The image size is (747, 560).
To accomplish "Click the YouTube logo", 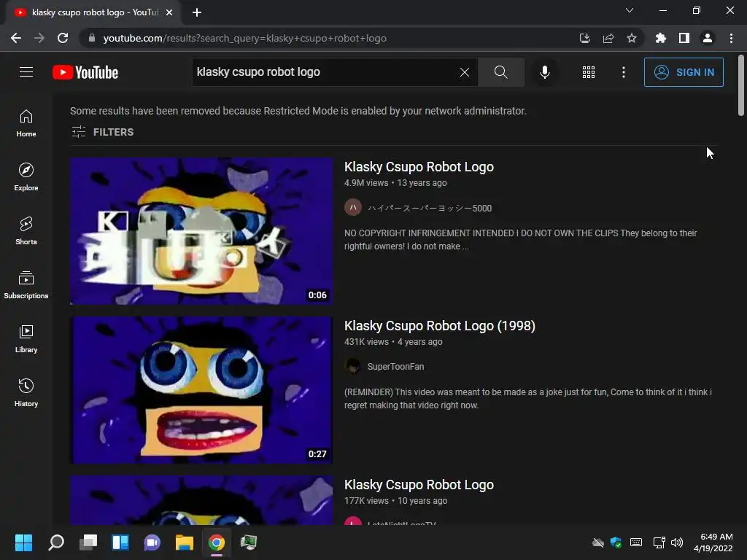I will point(85,72).
